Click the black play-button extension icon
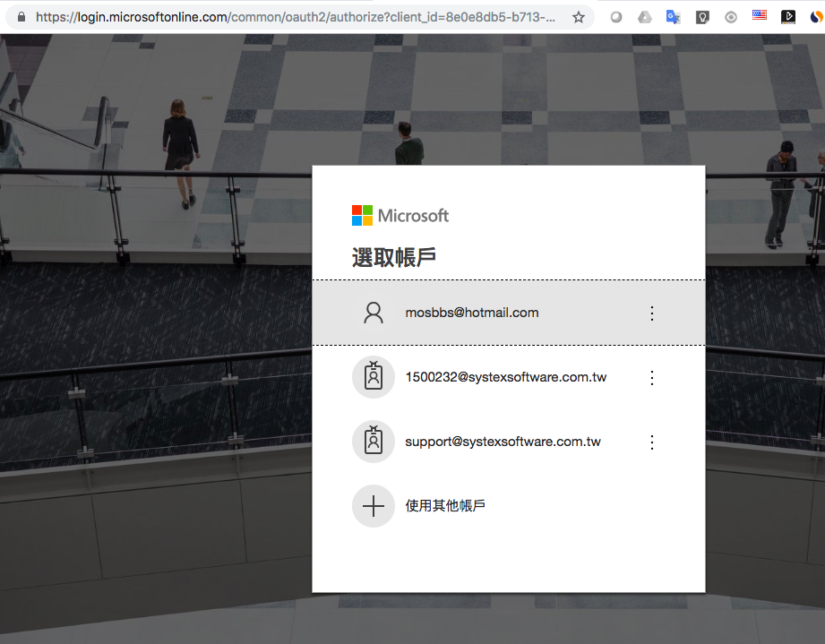 click(x=787, y=17)
